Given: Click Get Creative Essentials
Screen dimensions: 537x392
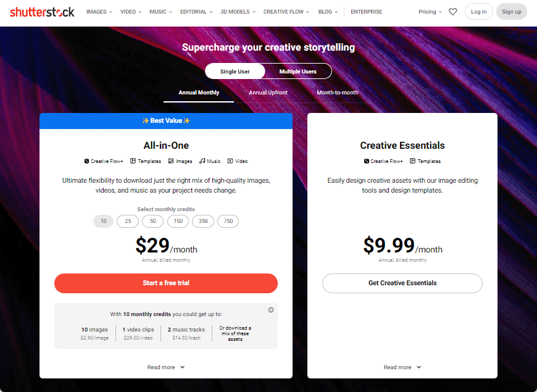Looking at the screenshot, I should coord(402,283).
